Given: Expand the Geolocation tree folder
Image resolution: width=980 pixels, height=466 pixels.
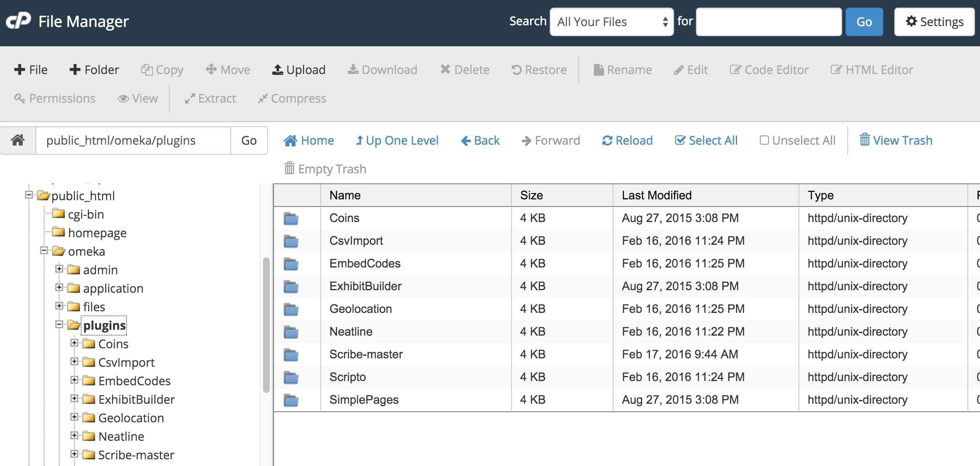Looking at the screenshot, I should click(x=74, y=417).
